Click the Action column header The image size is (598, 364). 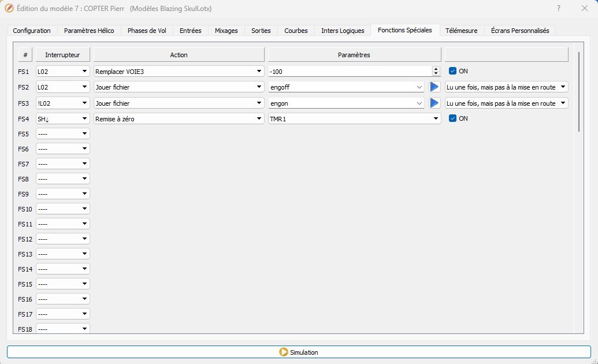click(179, 55)
